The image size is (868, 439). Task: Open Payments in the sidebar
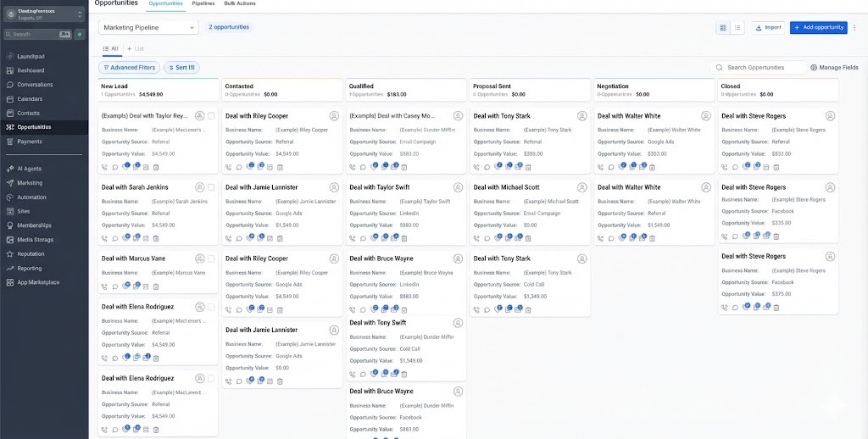tap(29, 142)
